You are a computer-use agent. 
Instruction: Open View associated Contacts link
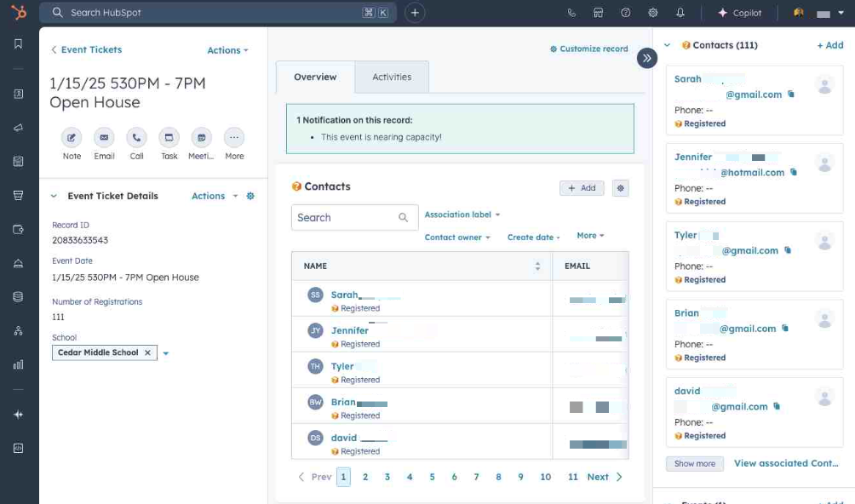(x=786, y=463)
